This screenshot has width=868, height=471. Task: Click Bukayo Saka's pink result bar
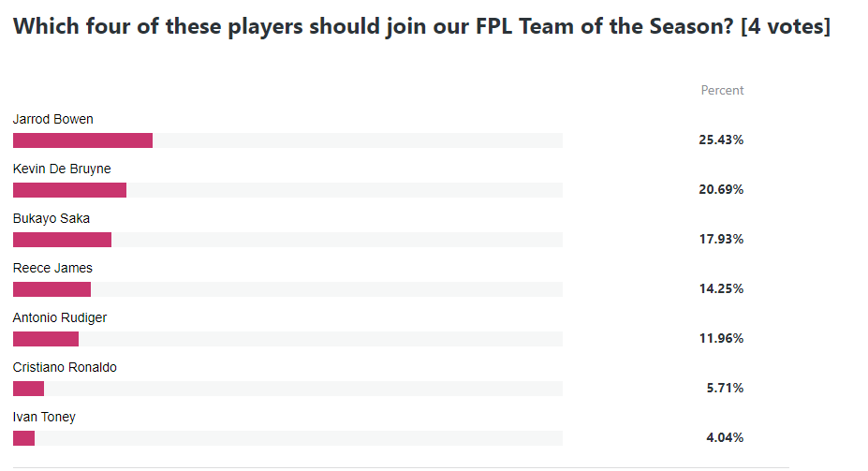[62, 240]
